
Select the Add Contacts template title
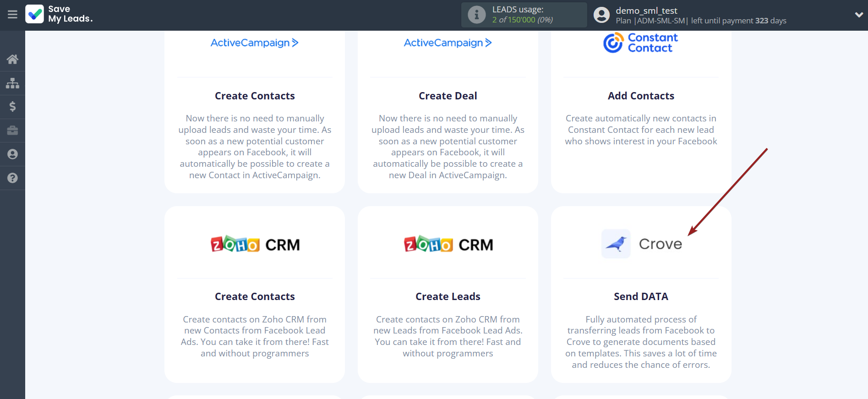pyautogui.click(x=641, y=96)
